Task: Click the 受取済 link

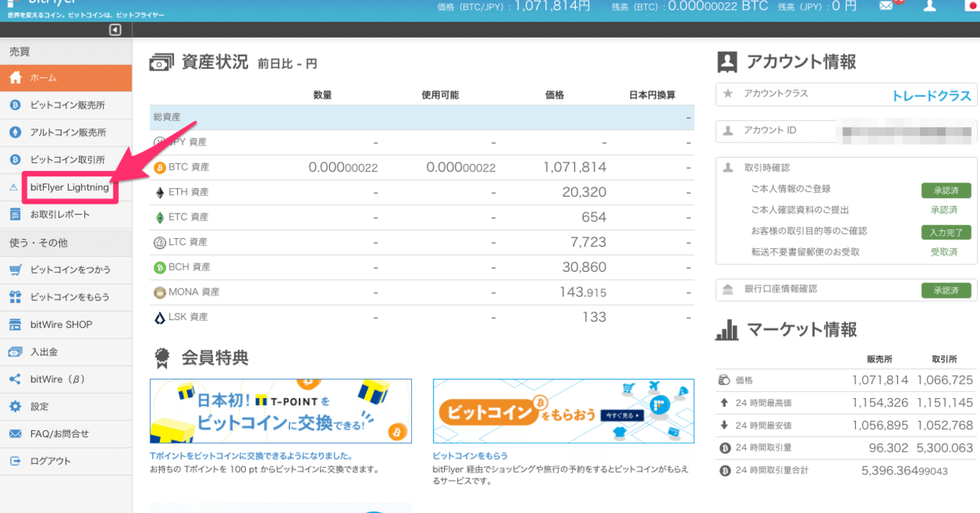Action: coord(944,252)
